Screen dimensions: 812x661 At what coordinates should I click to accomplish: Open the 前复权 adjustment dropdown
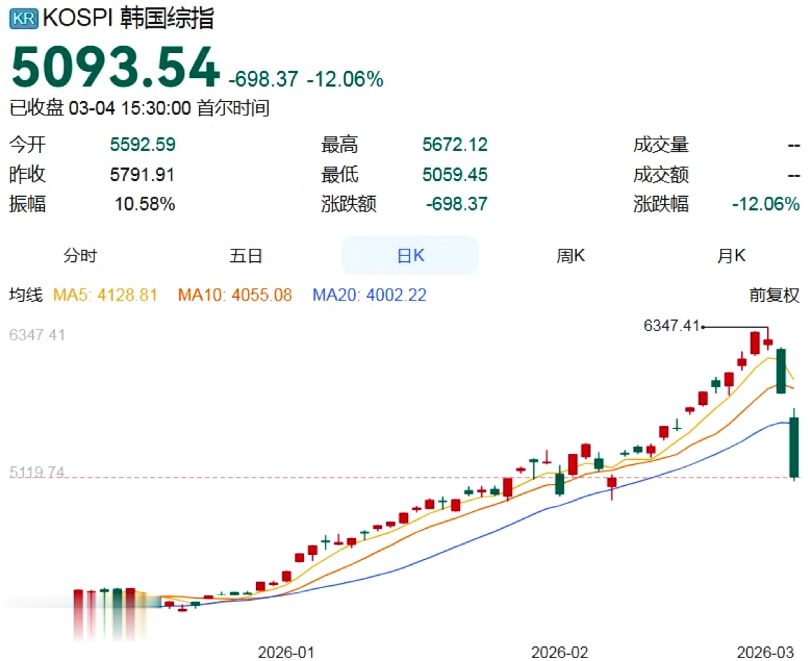774,295
